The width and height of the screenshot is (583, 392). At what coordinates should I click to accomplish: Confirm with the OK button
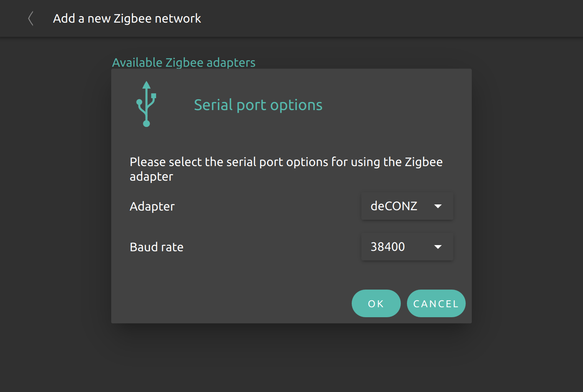(x=376, y=303)
